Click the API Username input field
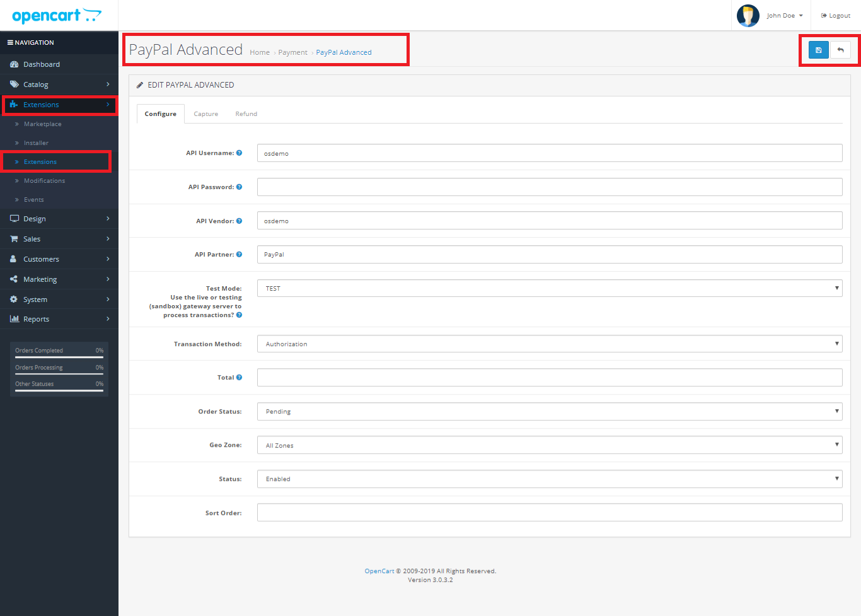 pos(550,153)
